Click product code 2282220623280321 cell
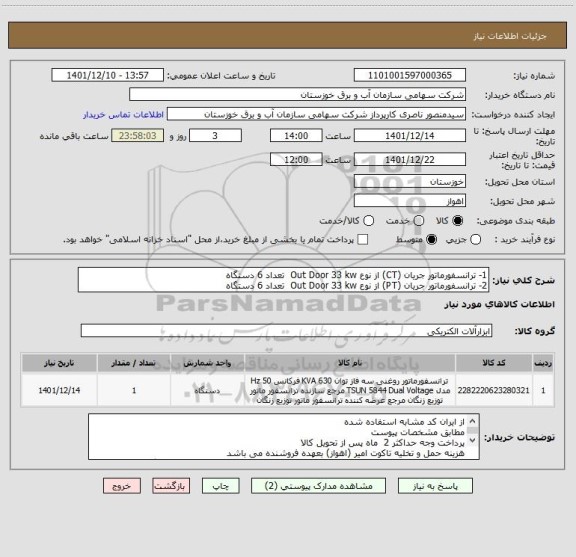 pos(494,390)
